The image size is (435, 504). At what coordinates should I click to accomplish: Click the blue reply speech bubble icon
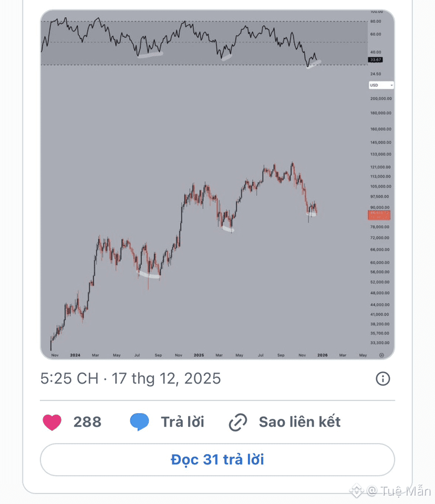[139, 422]
